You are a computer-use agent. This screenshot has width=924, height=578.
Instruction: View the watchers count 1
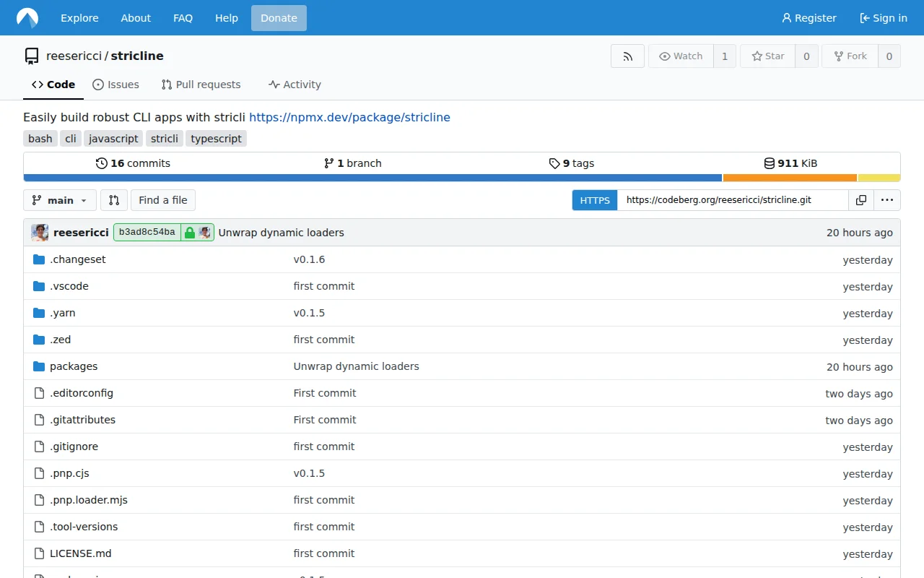tap(725, 56)
